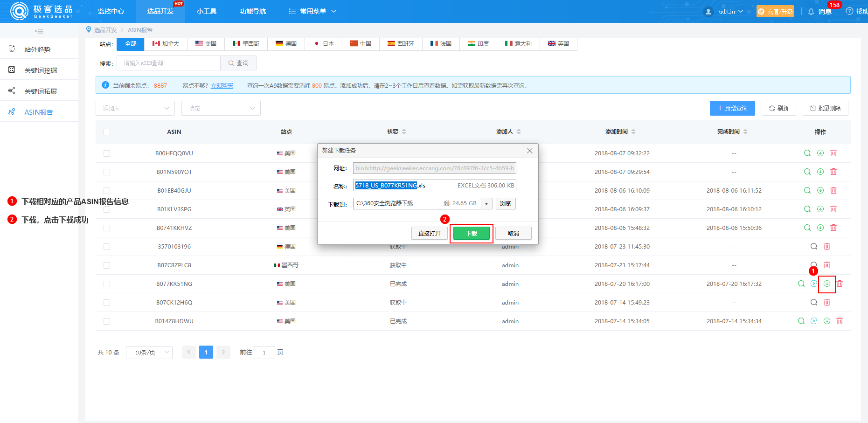Re-query the B077KR51NG row
Viewport: 868px width, 423px height.
[814, 284]
